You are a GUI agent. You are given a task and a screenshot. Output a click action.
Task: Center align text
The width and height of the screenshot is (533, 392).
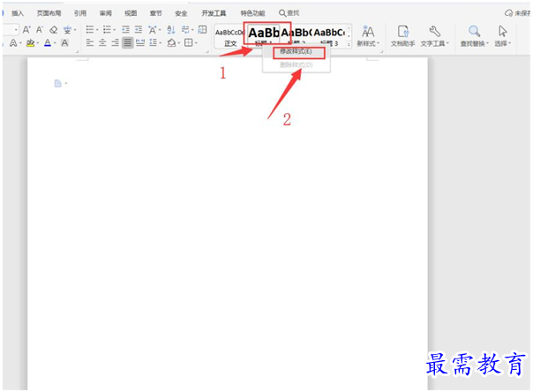(102, 43)
